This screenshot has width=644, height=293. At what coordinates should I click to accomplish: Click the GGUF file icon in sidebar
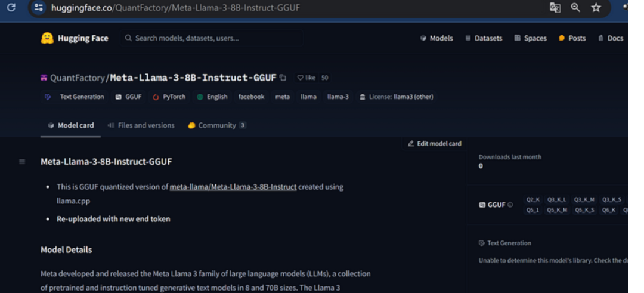pos(482,205)
